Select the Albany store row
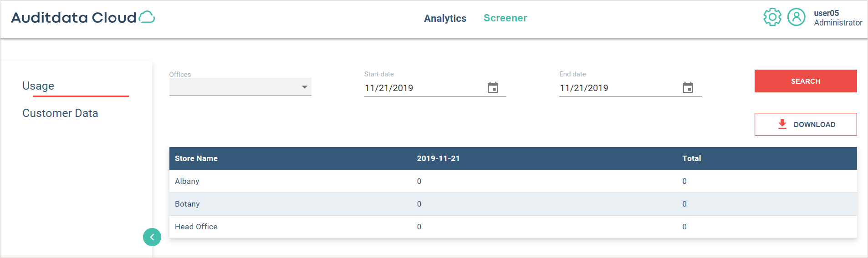The width and height of the screenshot is (868, 258). coord(513,181)
